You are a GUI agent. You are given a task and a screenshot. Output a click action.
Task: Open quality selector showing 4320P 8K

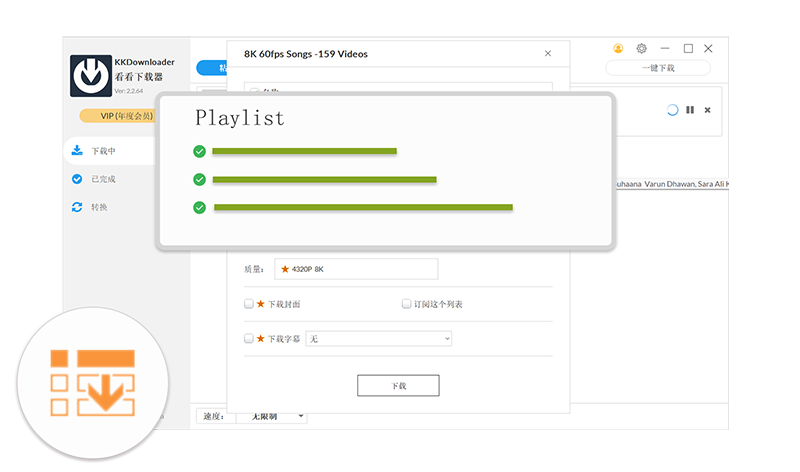[355, 269]
